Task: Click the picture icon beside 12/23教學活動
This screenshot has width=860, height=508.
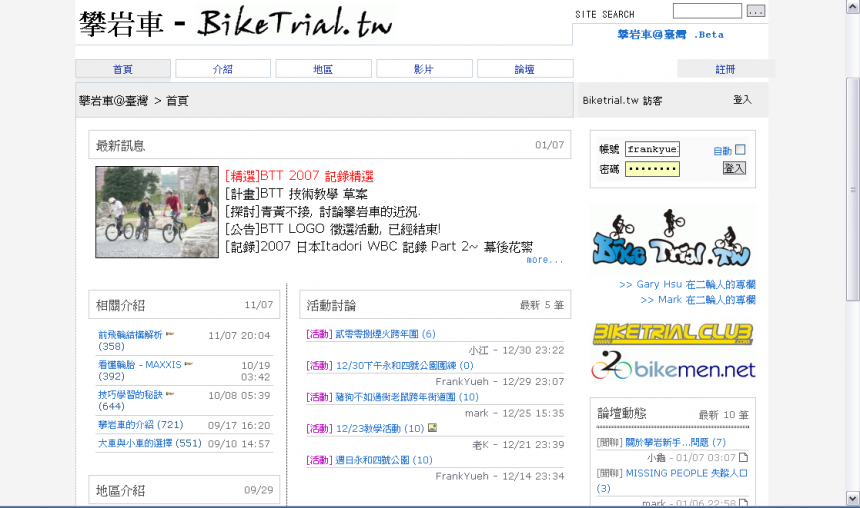Action: (432, 427)
